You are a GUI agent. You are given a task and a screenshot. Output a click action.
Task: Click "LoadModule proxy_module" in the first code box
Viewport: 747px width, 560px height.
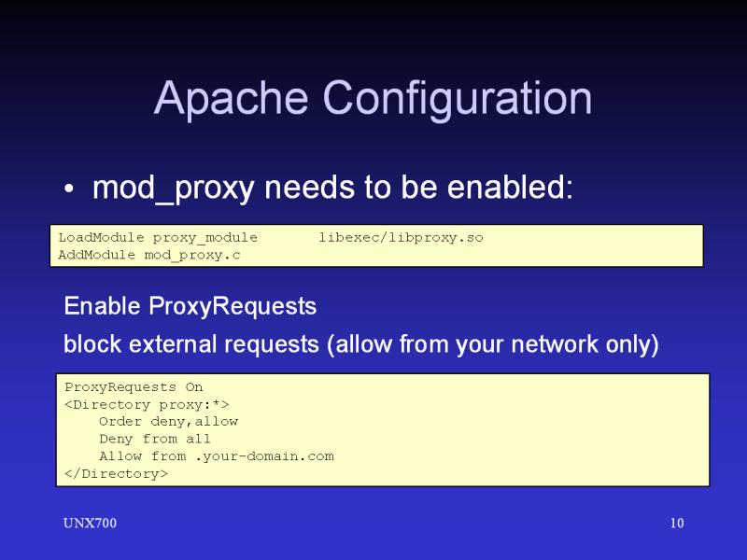pyautogui.click(x=158, y=238)
